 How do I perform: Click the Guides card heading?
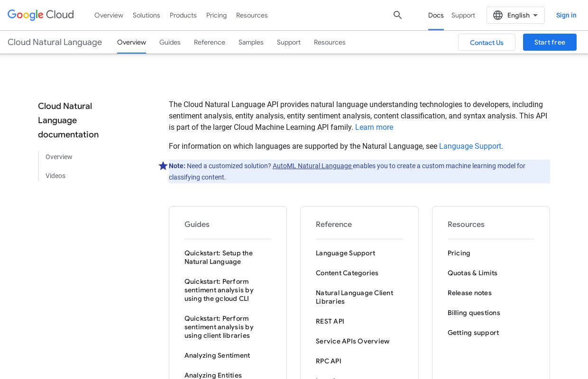pyautogui.click(x=197, y=225)
